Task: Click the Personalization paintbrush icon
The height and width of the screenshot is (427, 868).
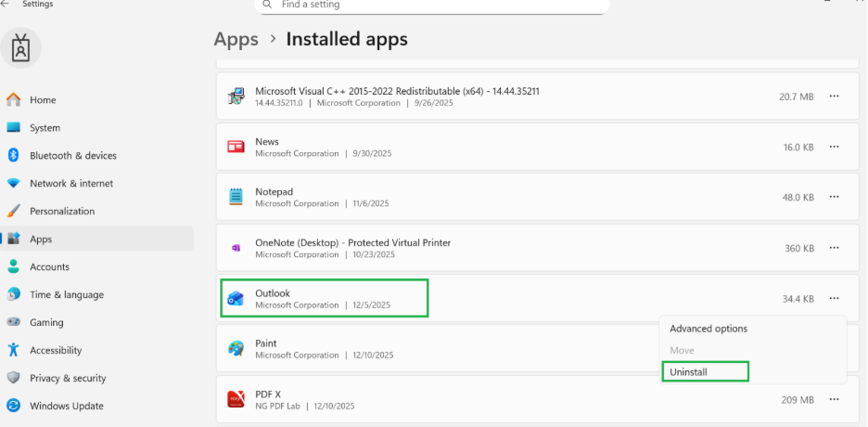Action: click(x=14, y=211)
